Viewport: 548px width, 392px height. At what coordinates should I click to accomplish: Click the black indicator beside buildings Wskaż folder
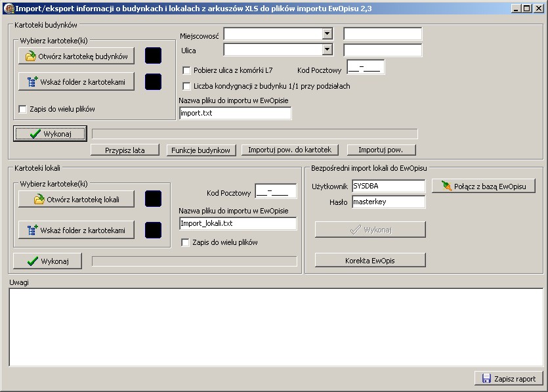tap(153, 82)
